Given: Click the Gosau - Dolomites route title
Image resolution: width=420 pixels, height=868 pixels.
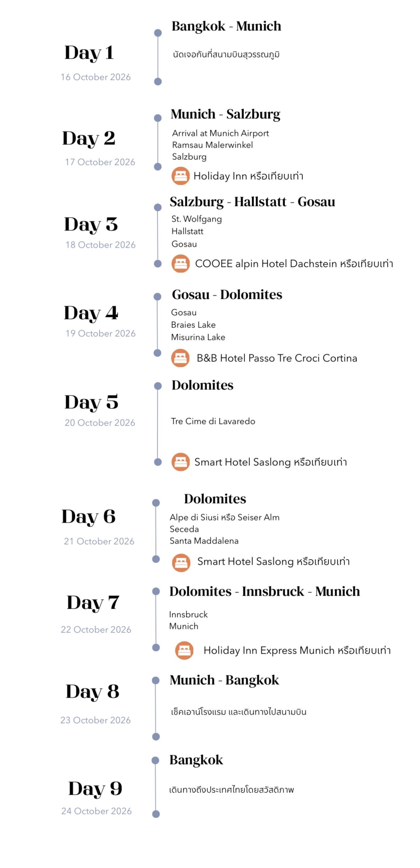Looking at the screenshot, I should point(227,295).
